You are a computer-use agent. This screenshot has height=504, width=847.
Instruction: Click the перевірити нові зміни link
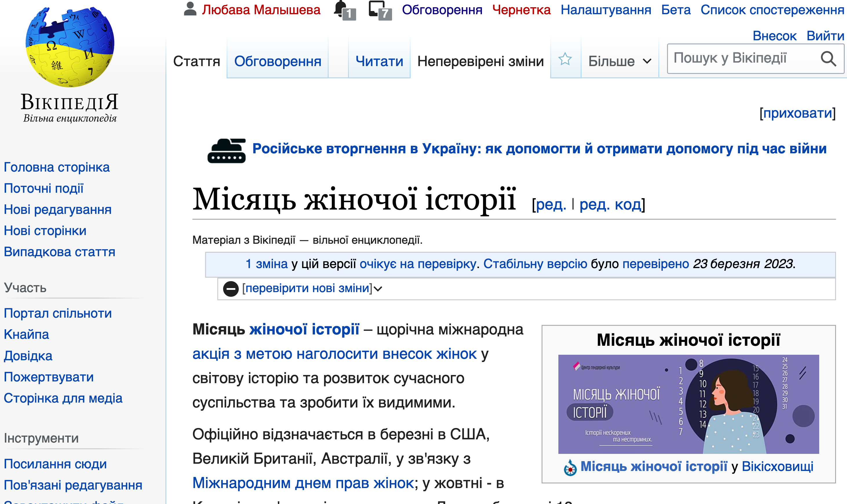[307, 288]
